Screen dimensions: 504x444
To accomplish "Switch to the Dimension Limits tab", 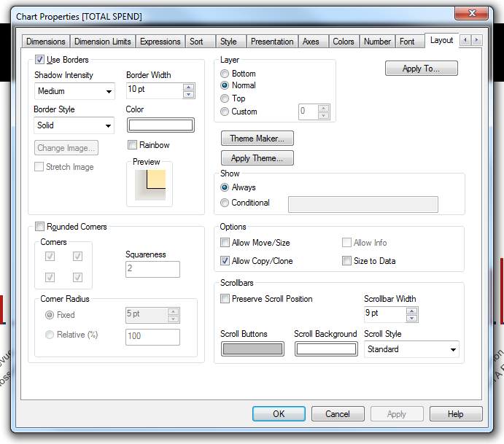I will click(103, 42).
